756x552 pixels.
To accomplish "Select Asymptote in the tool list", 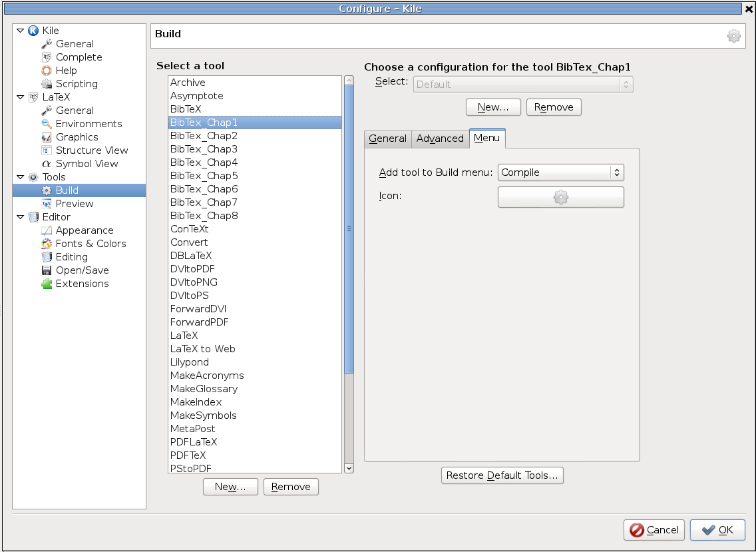I will coord(255,96).
